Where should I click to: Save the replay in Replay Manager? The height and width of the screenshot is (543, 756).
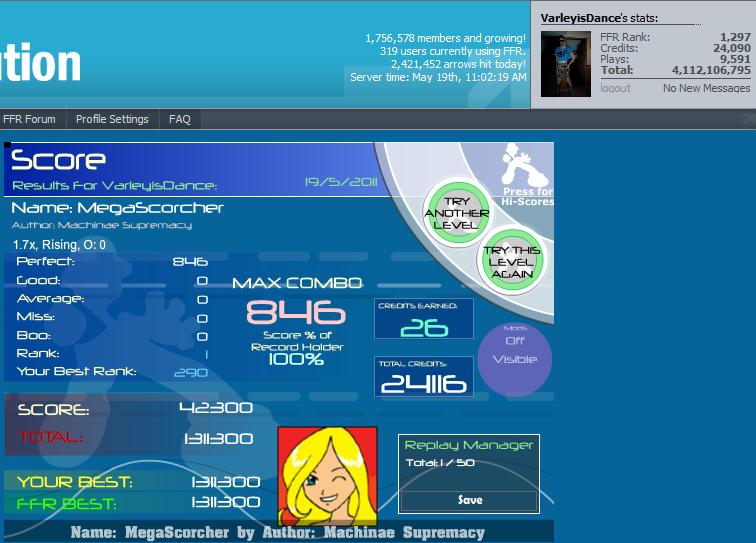tap(469, 501)
